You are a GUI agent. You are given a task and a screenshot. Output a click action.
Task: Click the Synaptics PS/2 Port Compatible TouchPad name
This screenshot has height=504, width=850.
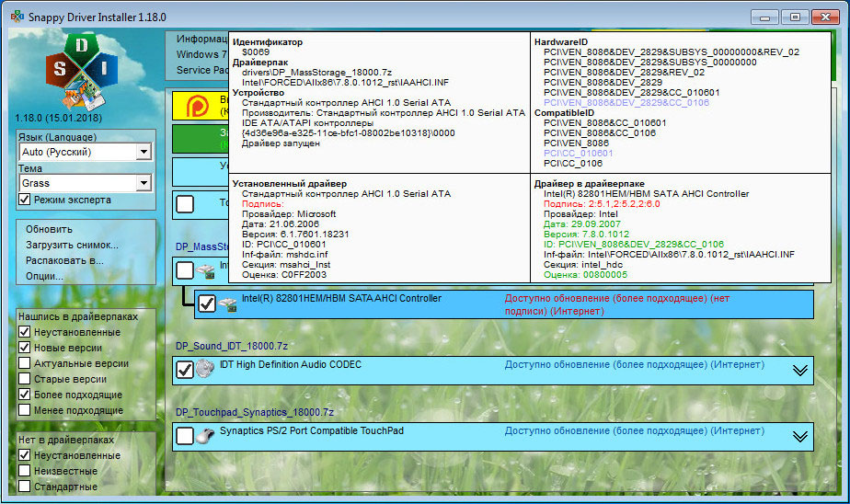(312, 430)
